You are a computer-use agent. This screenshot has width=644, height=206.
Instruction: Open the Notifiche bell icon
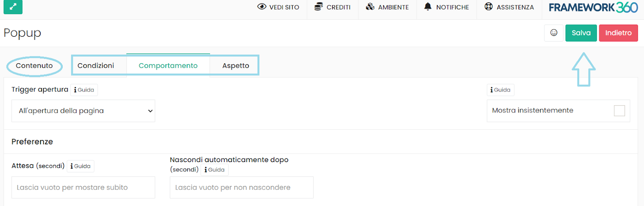[428, 6]
